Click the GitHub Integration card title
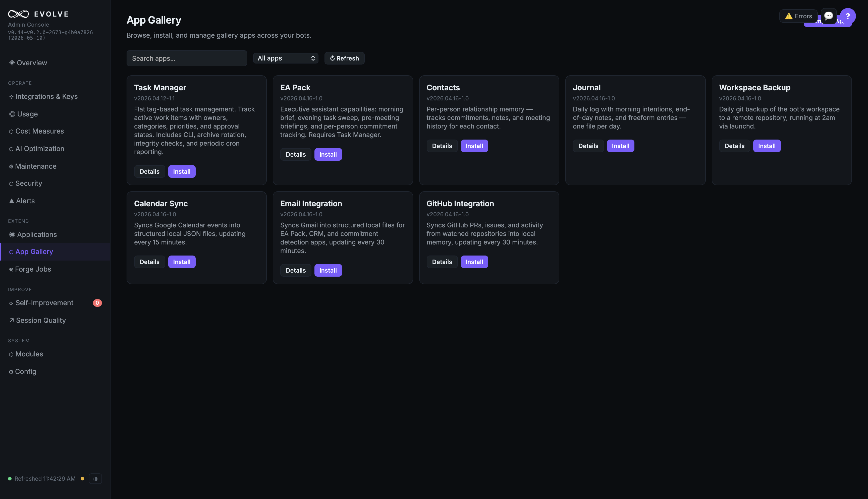The image size is (868, 499). 460,204
